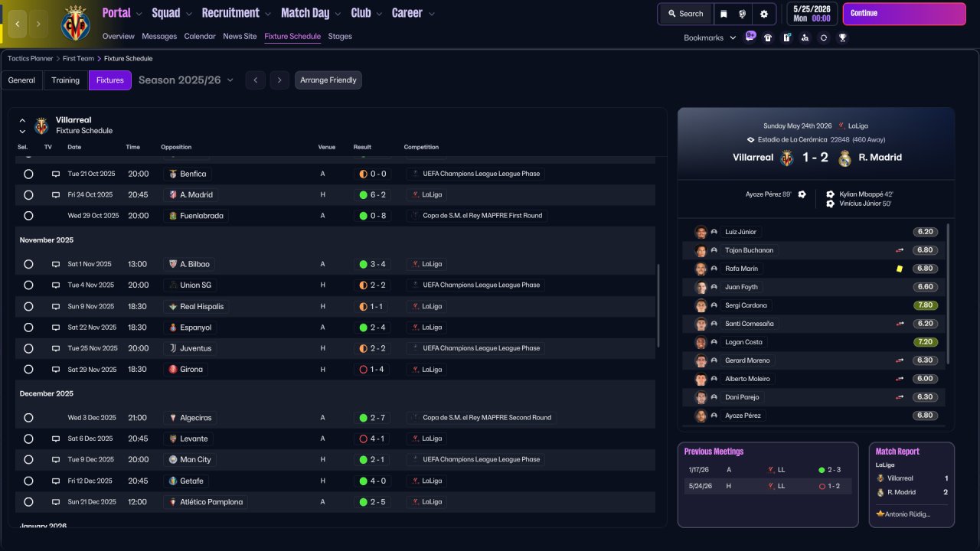Click yellow card icon for Rafa Marín
This screenshot has height=551, width=980.
pos(900,269)
